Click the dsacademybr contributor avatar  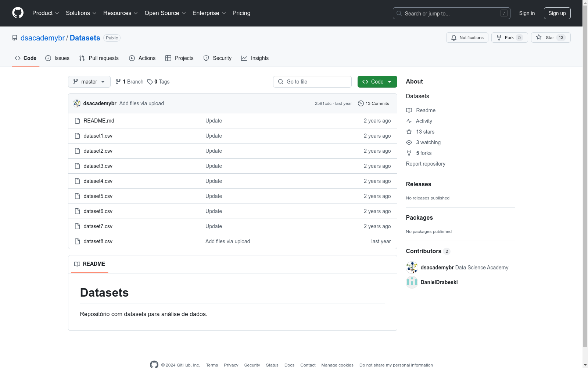point(412,268)
